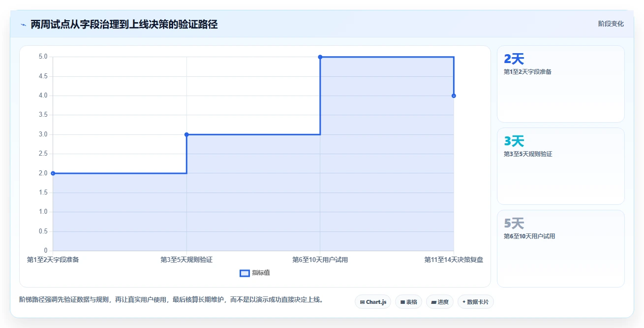Click the Chart.js chip
Screen dimensions: 644x328
373,302
